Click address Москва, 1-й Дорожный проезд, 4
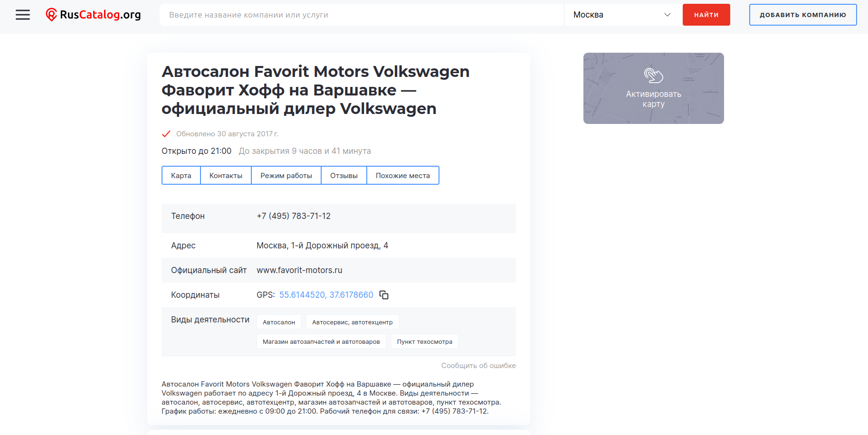This screenshot has height=435, width=868. (322, 246)
